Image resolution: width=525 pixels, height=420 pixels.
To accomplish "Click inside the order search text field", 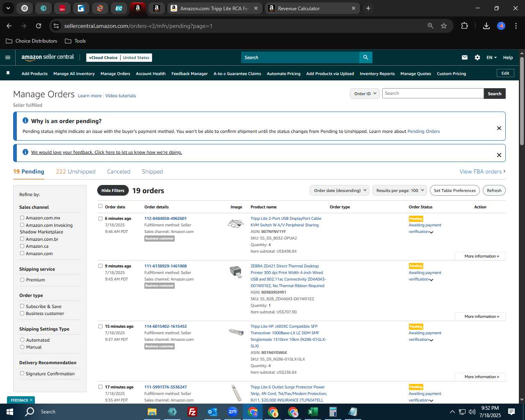I will tap(433, 94).
